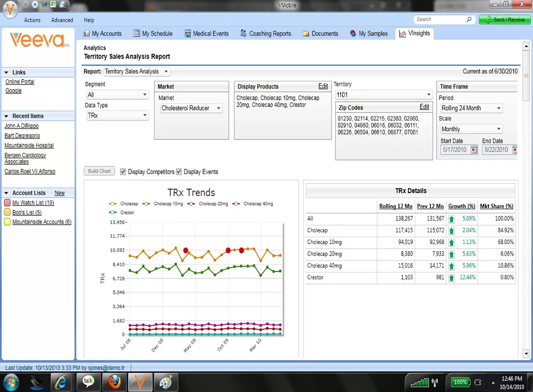The width and height of the screenshot is (533, 392).
Task: Open the Advanced menu
Action: tap(62, 20)
